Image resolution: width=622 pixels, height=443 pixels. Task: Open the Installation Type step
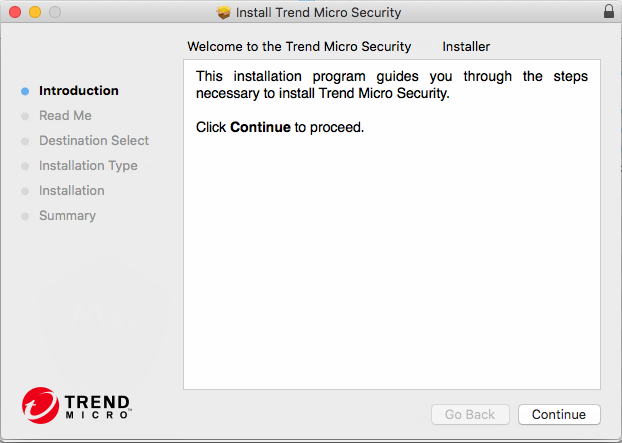pyautogui.click(x=88, y=166)
